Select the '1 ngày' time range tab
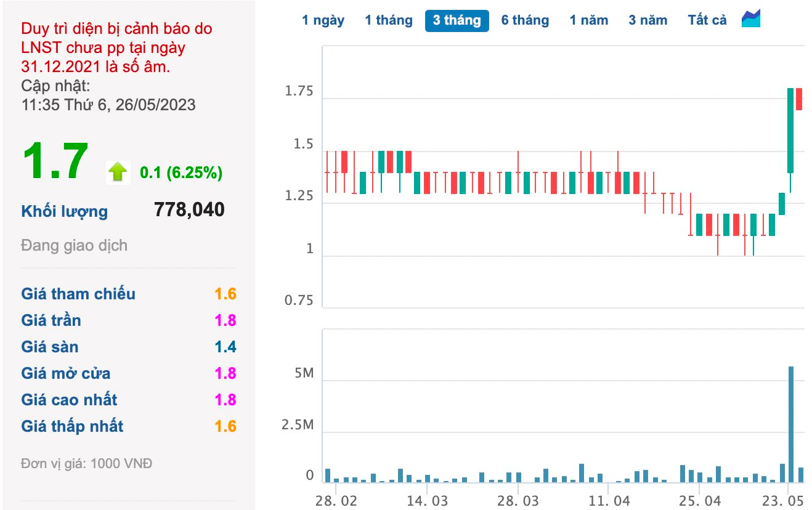The width and height of the screenshot is (812, 510). click(x=323, y=20)
